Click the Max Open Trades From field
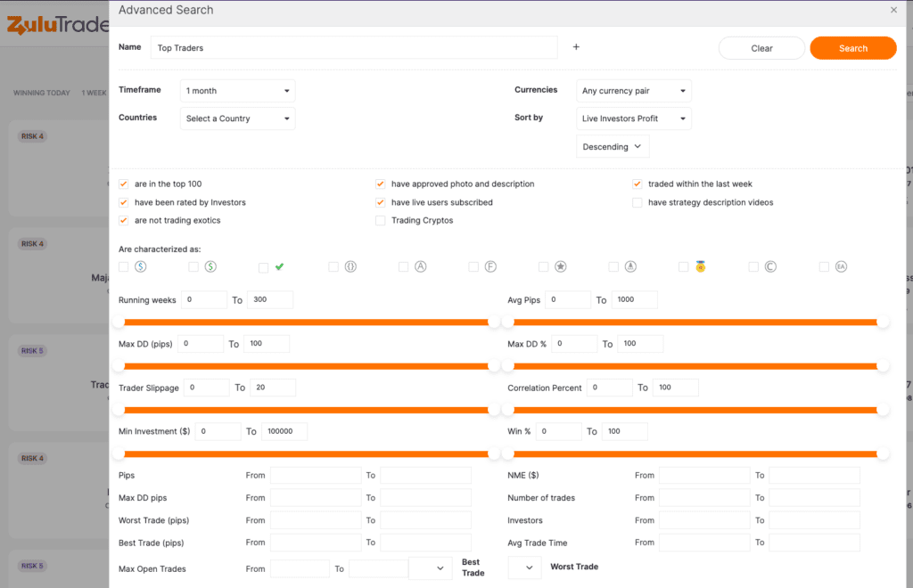 point(300,568)
